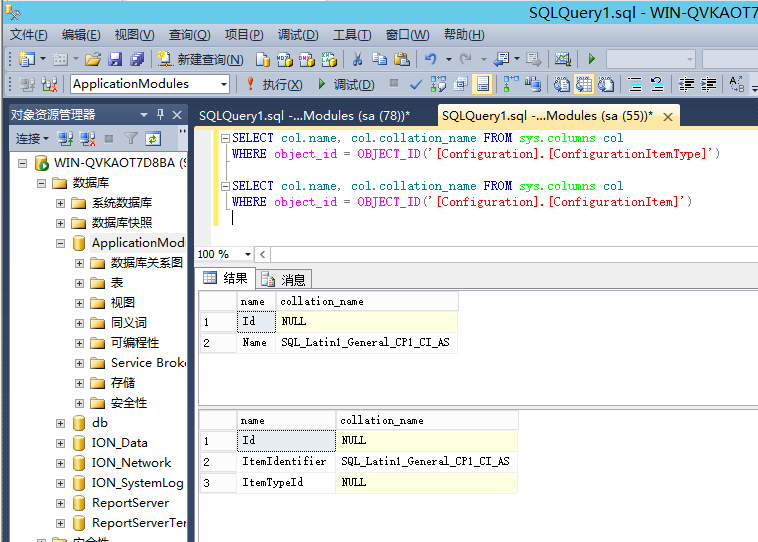Collapse the first SELECT statement outline
The image size is (758, 542).
click(x=225, y=138)
